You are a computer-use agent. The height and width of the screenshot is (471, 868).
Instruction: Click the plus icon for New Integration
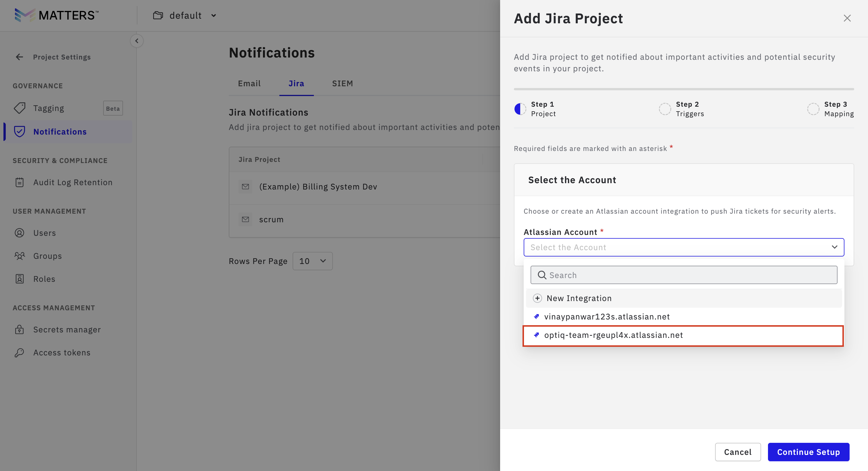coord(537,298)
